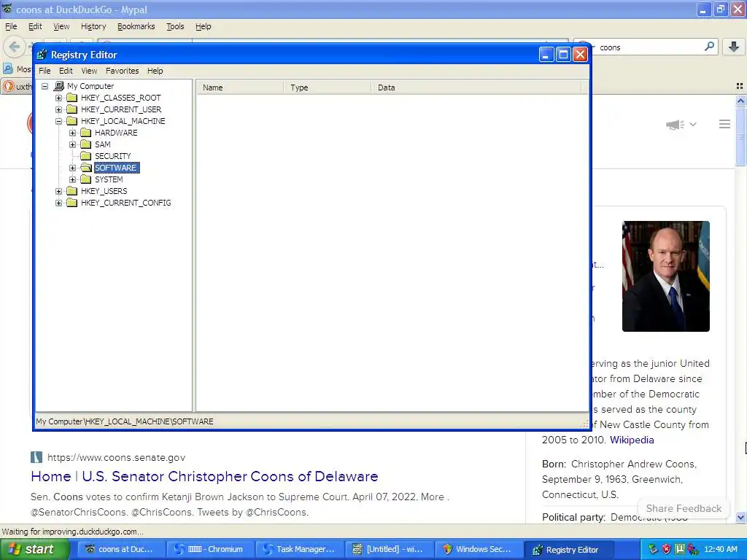747x560 pixels.
Task: Select the SYSTEM folder icon
Action: (x=86, y=179)
